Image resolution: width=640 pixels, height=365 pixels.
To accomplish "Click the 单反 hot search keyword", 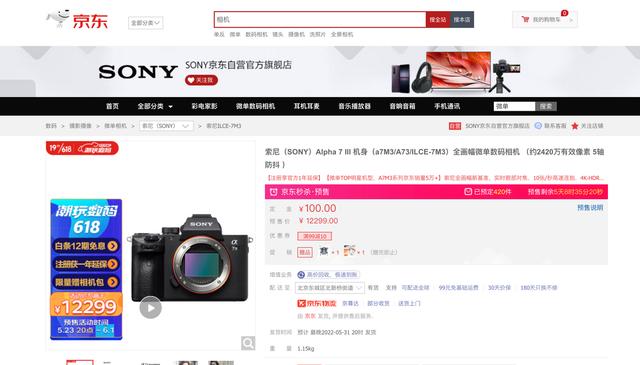I will (x=219, y=35).
